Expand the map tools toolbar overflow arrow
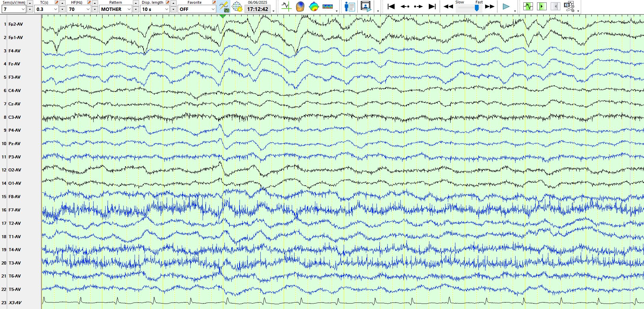This screenshot has width=644, height=309. point(337,11)
